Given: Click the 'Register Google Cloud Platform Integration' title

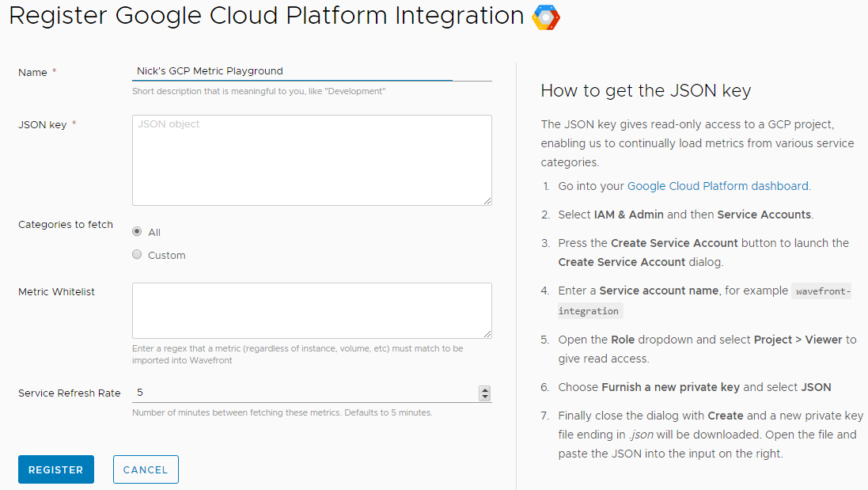Looking at the screenshot, I should click(267, 16).
